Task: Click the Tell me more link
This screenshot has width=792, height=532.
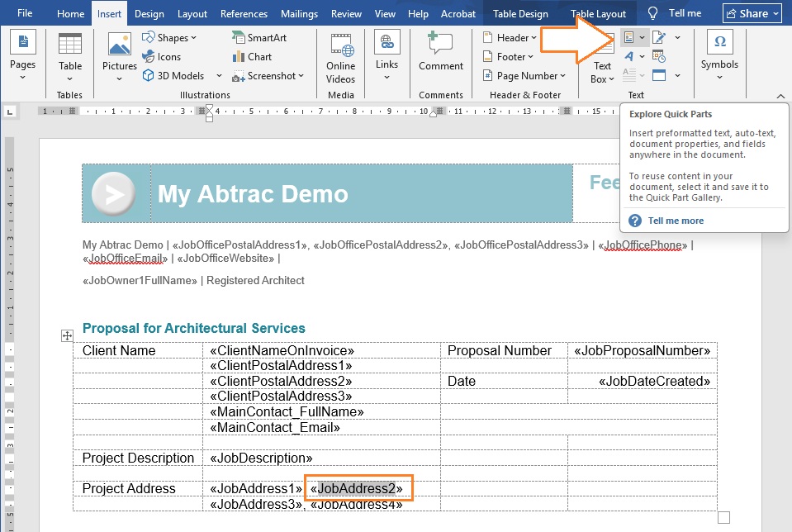Action: (676, 221)
